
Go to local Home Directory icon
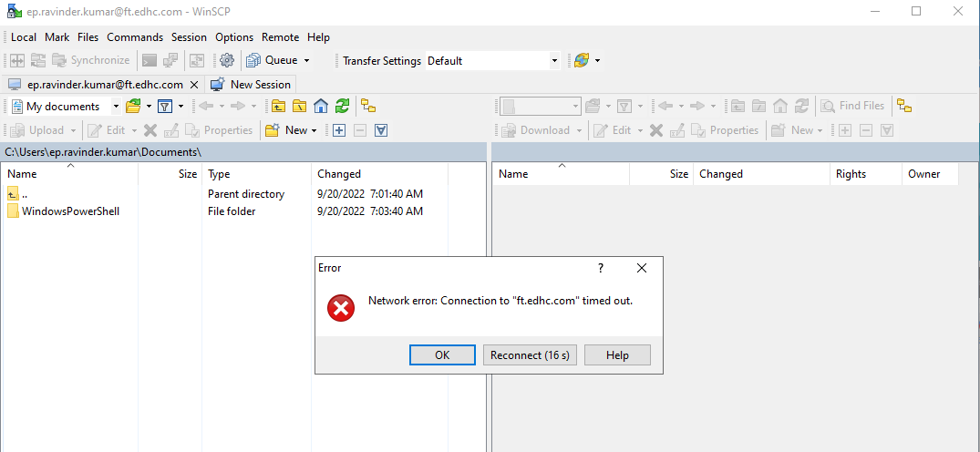321,106
